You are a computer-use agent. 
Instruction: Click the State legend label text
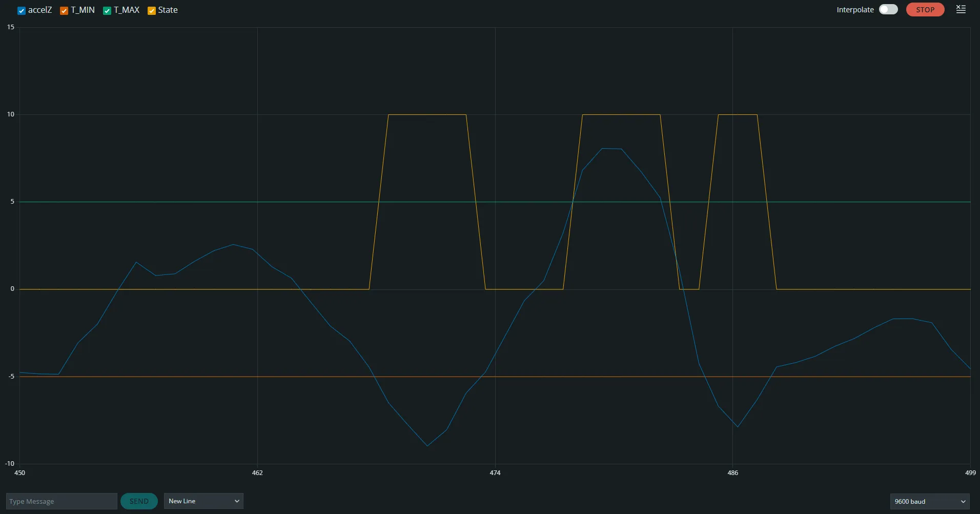(168, 10)
